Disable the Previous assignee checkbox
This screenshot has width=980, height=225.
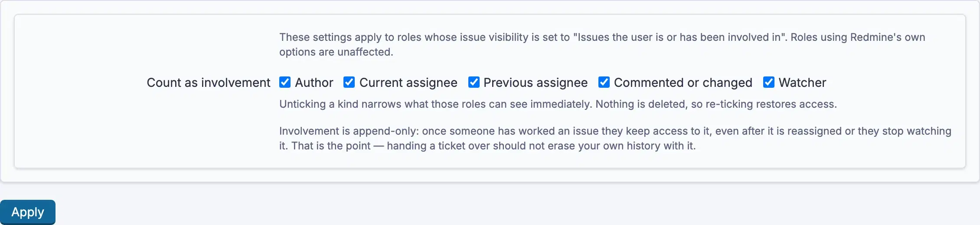tap(474, 82)
